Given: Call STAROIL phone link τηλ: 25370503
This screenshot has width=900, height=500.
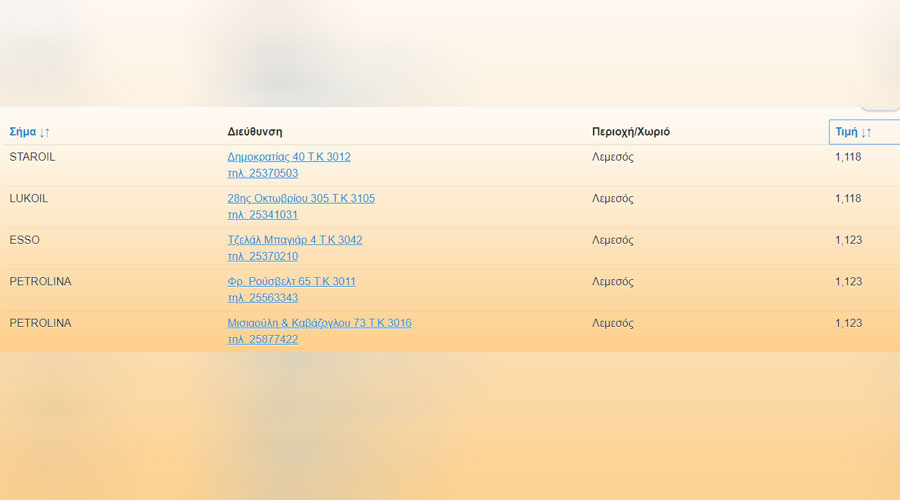Looking at the screenshot, I should tap(262, 173).
